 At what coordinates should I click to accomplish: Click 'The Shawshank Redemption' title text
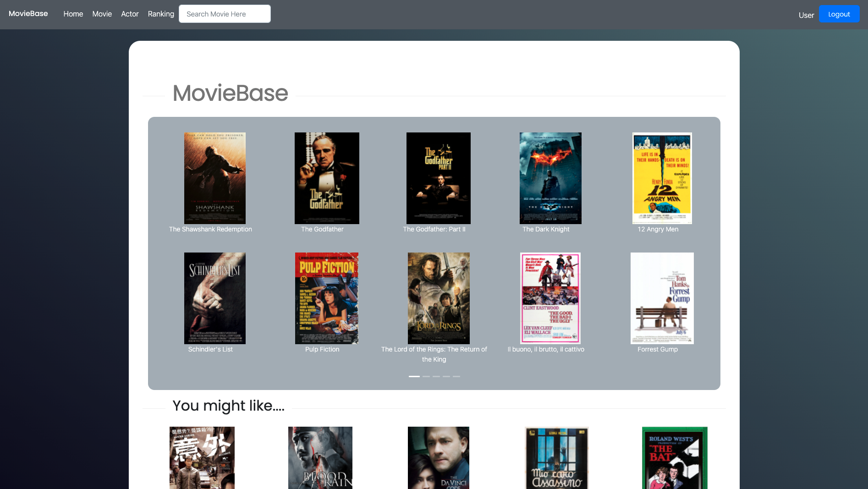click(x=210, y=229)
